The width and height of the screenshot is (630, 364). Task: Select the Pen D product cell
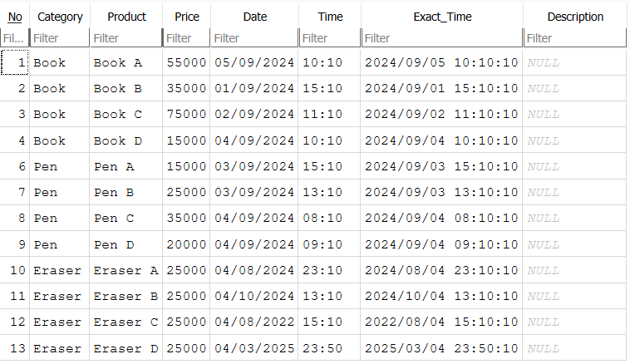(126, 244)
